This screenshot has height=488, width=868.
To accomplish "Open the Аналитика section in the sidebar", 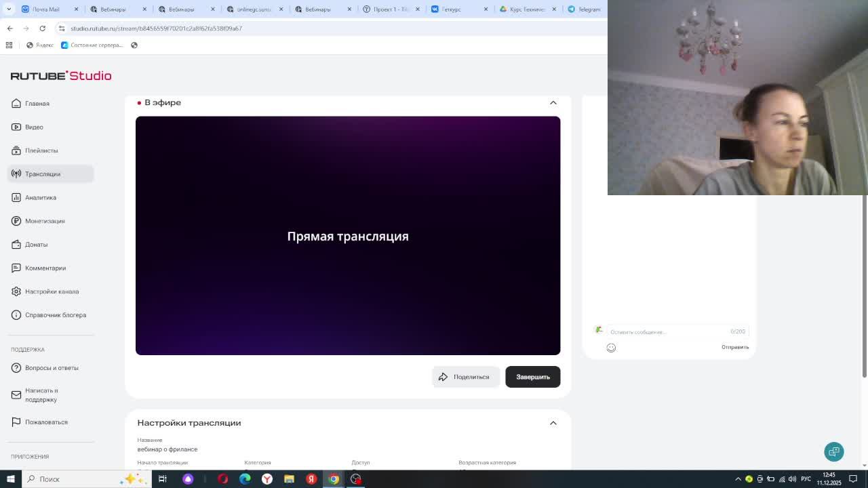I will tap(40, 197).
